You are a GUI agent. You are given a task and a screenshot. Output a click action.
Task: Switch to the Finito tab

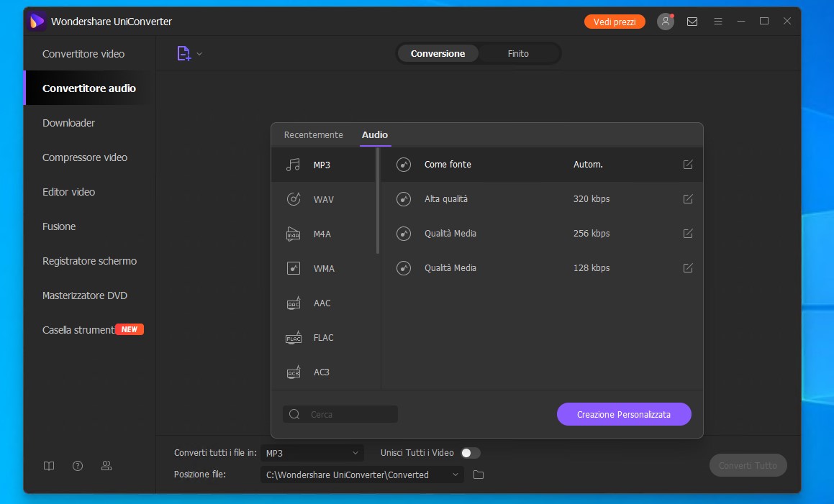[x=518, y=54]
